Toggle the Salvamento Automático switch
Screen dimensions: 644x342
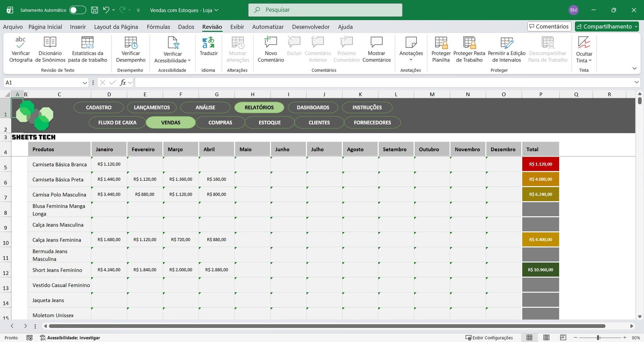pyautogui.click(x=77, y=10)
